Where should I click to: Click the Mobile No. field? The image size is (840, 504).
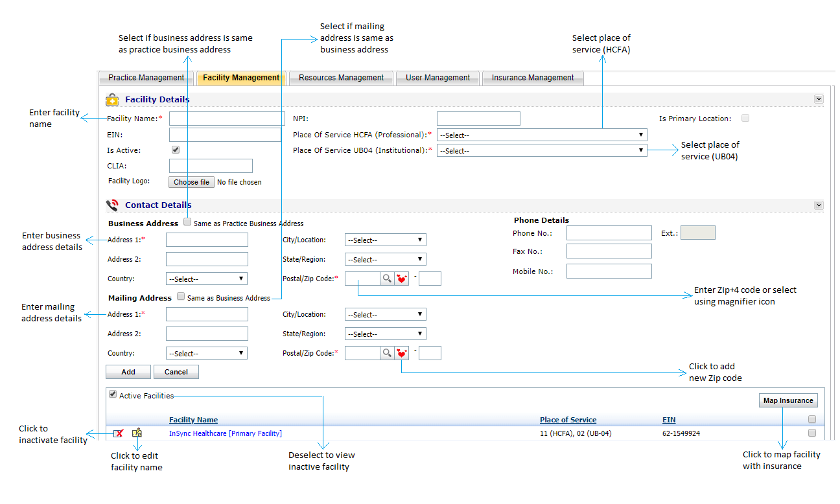609,271
